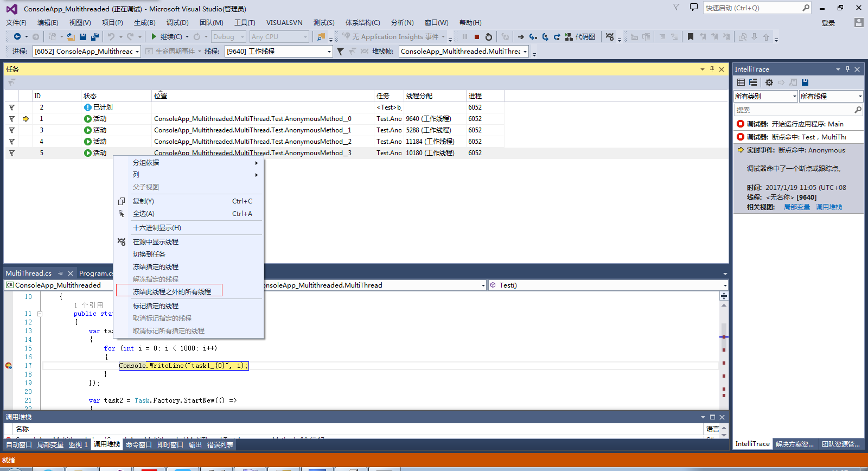The width and height of the screenshot is (868, 471).
Task: Open the Debug configuration dropdown
Action: coord(228,36)
